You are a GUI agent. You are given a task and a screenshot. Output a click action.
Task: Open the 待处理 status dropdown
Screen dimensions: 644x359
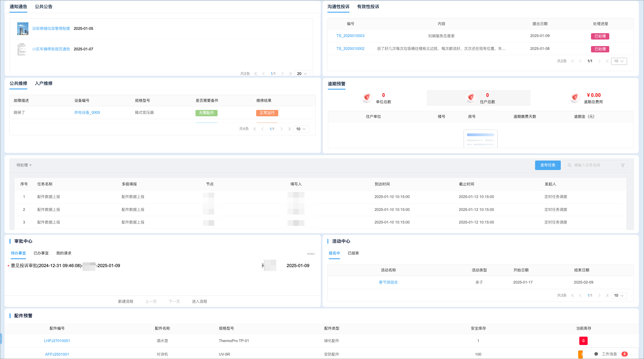coord(24,165)
